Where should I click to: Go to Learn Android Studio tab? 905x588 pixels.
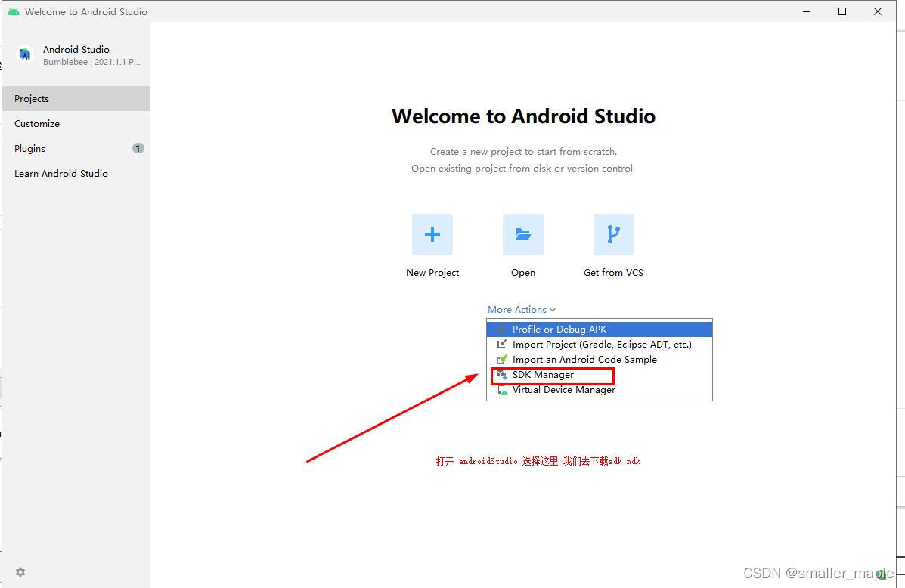[76, 173]
